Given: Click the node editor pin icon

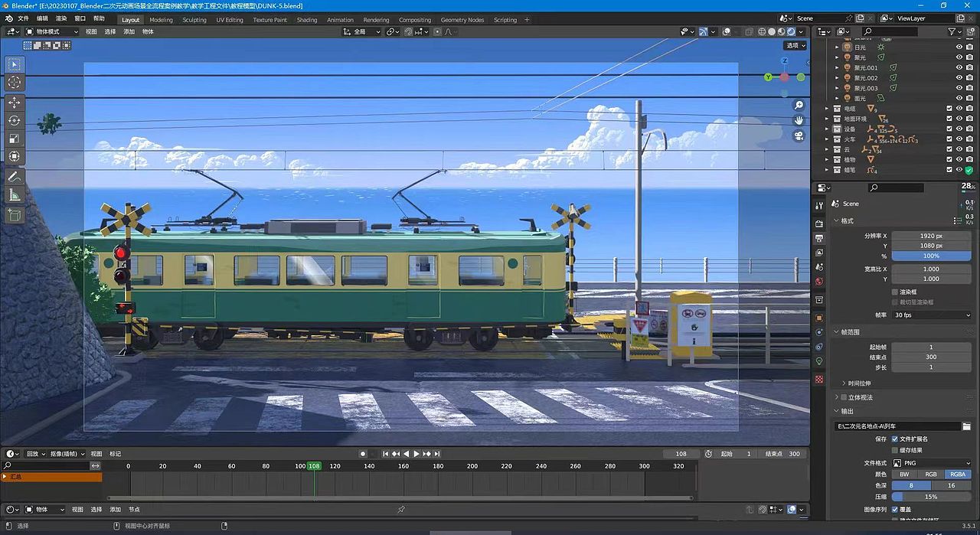Looking at the screenshot, I should coord(400,510).
